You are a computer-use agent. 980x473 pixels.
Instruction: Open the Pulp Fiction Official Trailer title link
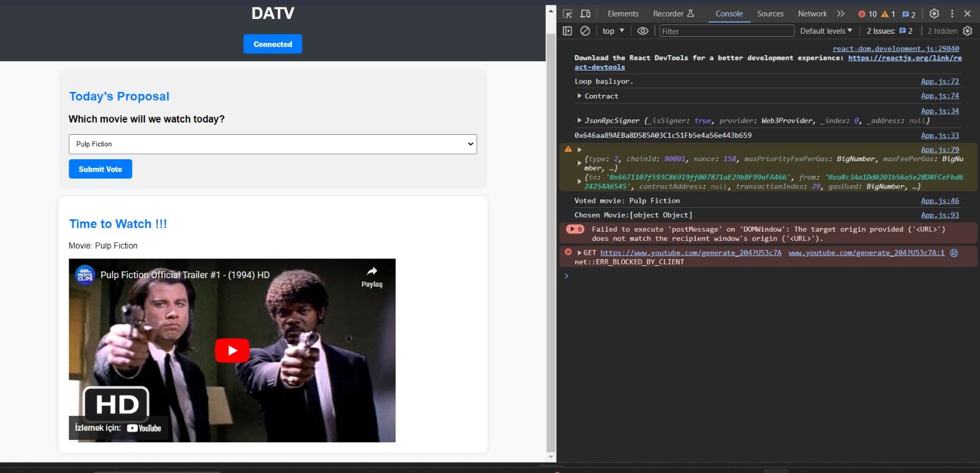tap(185, 275)
